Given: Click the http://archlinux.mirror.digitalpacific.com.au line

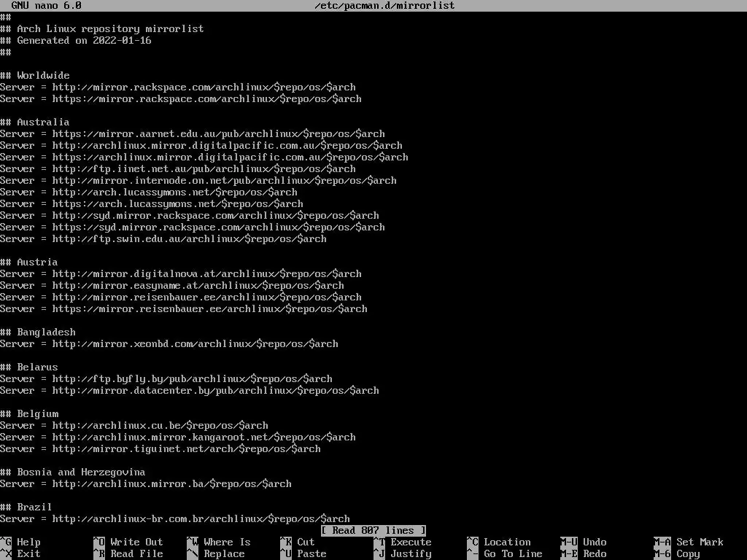Looking at the screenshot, I should tap(201, 145).
